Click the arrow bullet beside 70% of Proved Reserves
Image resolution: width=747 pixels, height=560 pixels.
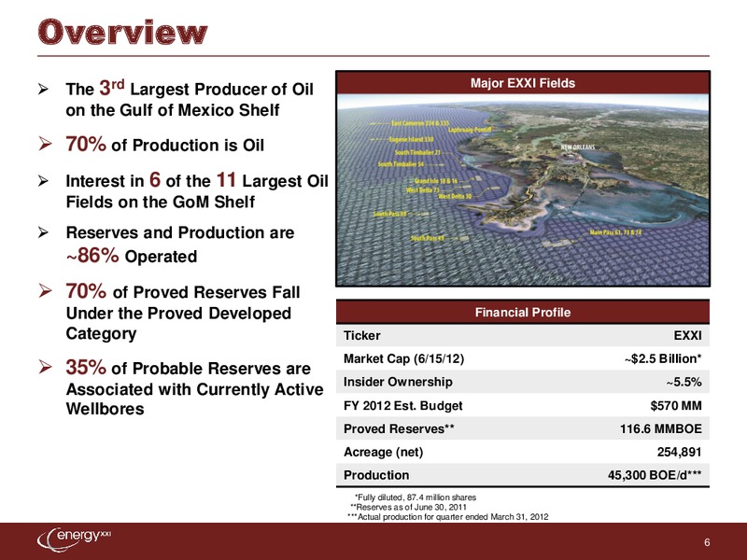(45, 290)
